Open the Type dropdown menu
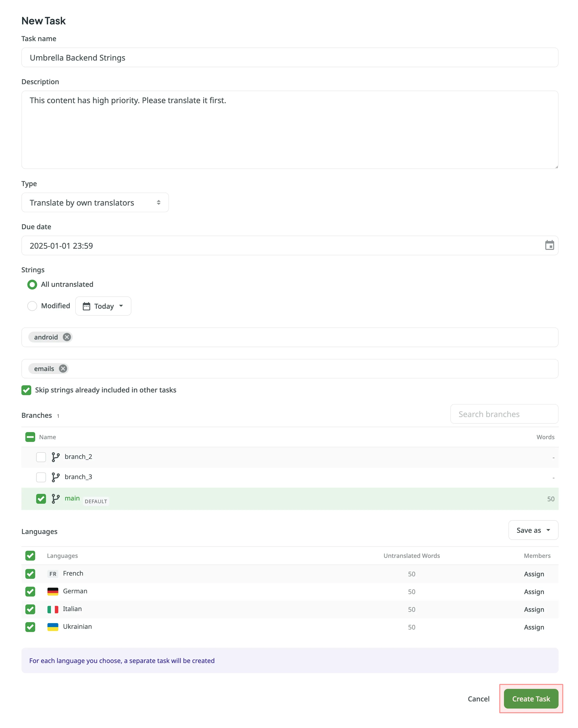 click(94, 203)
